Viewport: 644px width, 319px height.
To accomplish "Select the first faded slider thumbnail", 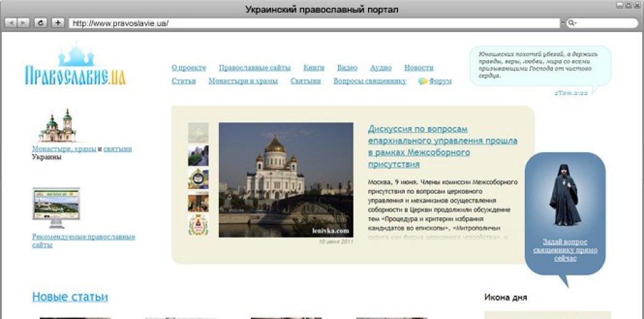I will 198,133.
